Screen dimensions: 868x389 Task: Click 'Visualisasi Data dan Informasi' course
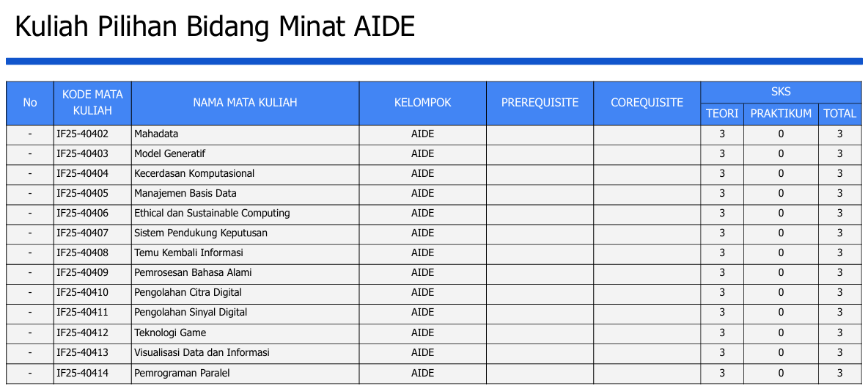pyautogui.click(x=202, y=352)
